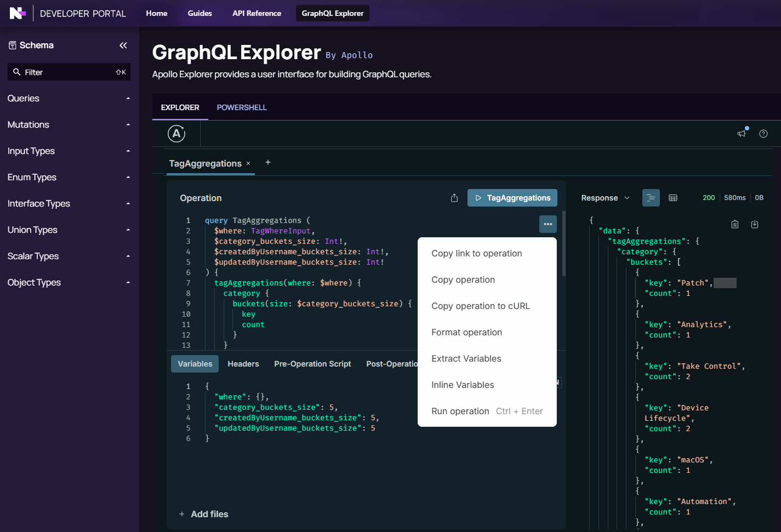Navigate to Home in the top bar
The image size is (781, 532).
(x=157, y=13)
